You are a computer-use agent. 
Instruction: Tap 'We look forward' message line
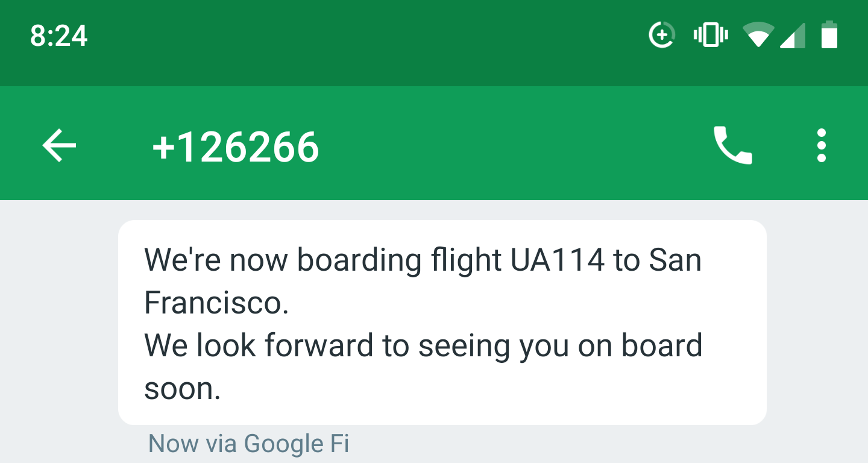click(259, 346)
